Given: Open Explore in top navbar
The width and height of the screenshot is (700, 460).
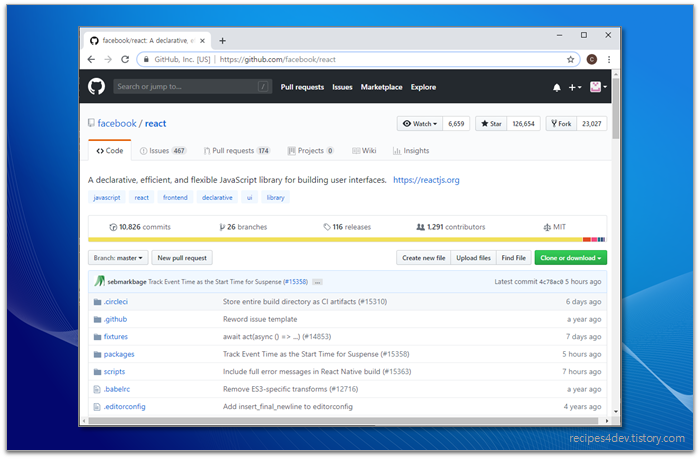Looking at the screenshot, I should (x=423, y=87).
